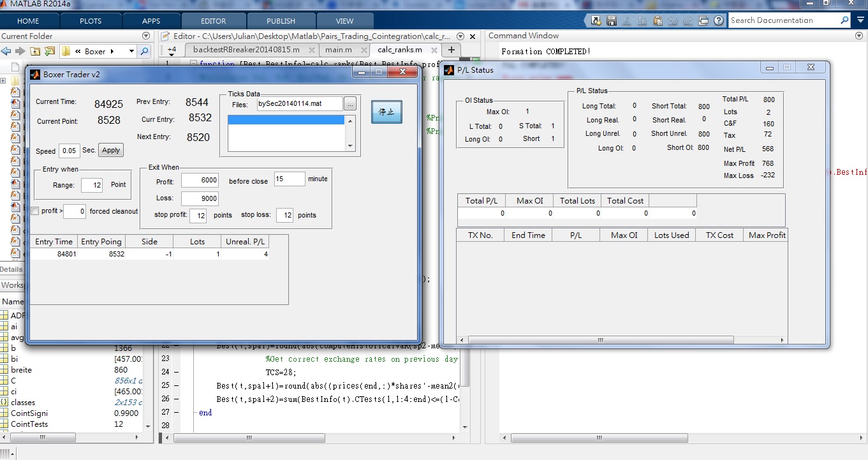Click the Unreal. P/L column header
The height and width of the screenshot is (460, 868).
coord(246,242)
